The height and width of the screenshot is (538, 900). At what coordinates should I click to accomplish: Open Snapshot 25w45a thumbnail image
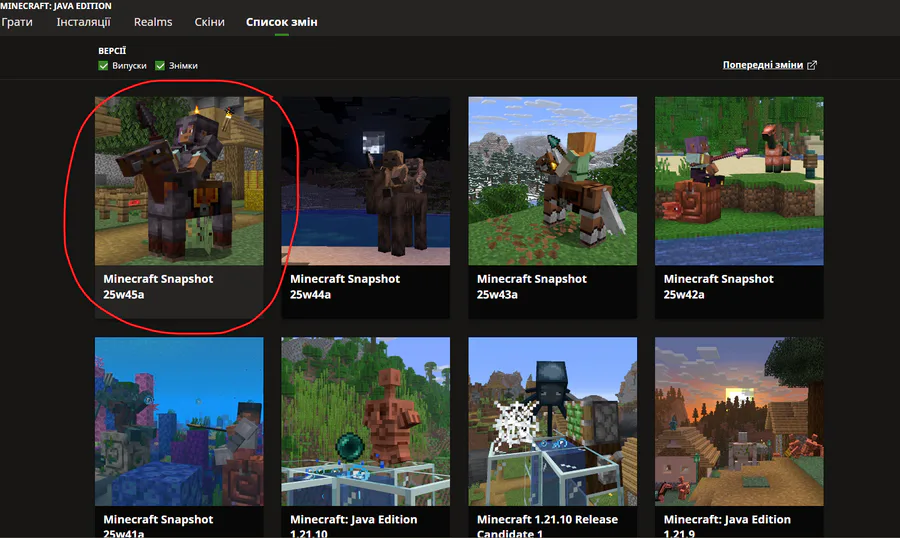pos(179,181)
